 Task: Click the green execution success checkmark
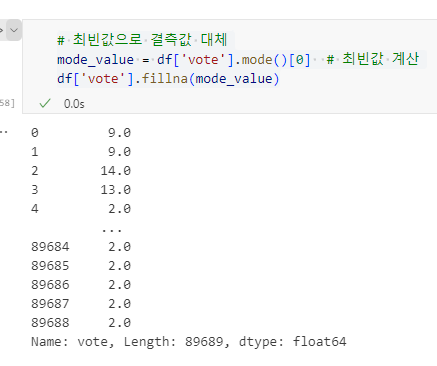click(45, 103)
